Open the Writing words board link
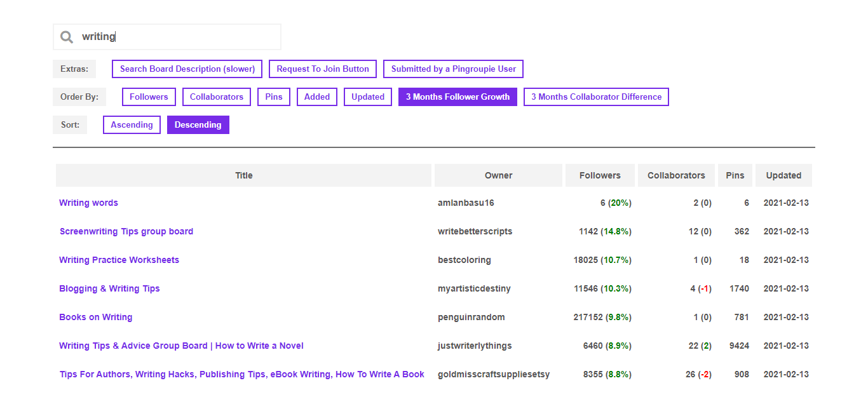The width and height of the screenshot is (868, 397). click(x=88, y=203)
